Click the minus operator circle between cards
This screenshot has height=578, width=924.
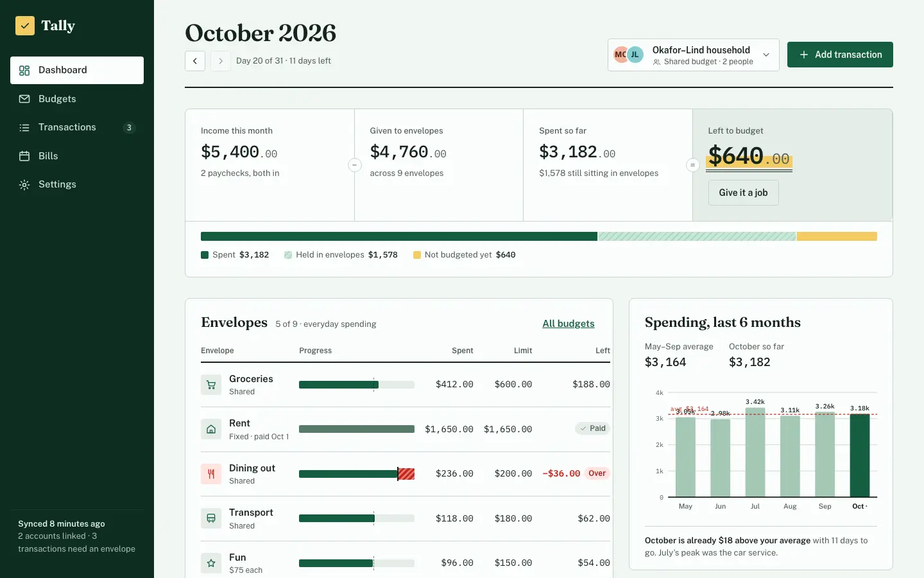tap(354, 165)
